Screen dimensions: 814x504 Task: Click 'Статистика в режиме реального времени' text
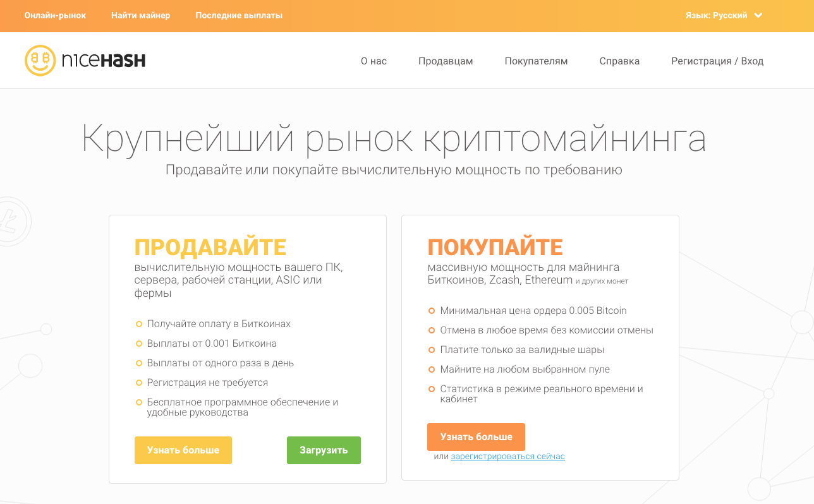(x=542, y=394)
